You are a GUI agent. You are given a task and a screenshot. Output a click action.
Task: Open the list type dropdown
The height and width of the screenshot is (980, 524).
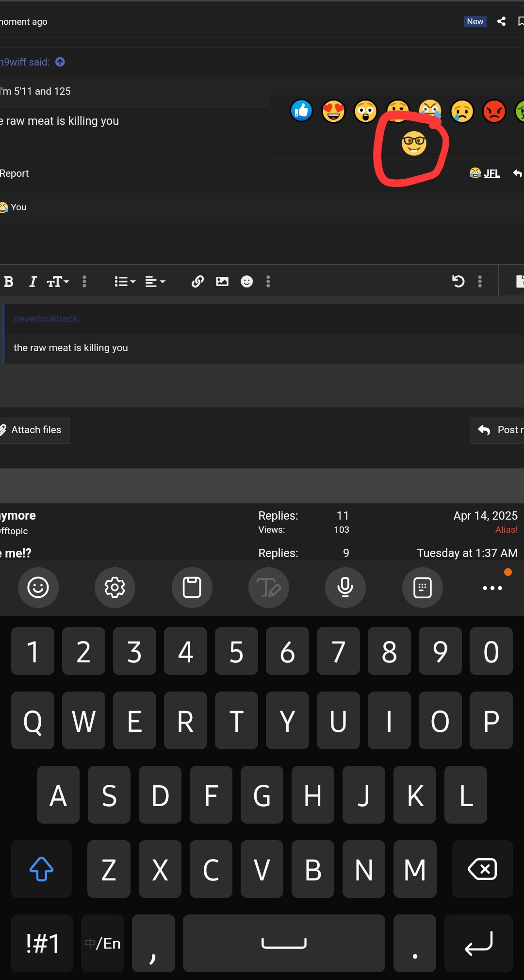pyautogui.click(x=125, y=282)
